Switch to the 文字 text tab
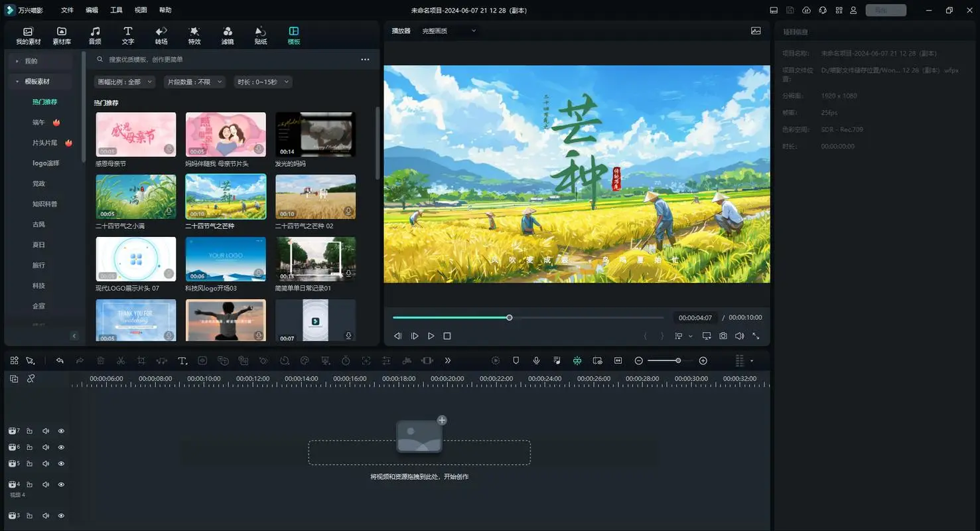This screenshot has width=980, height=531. pyautogui.click(x=128, y=36)
